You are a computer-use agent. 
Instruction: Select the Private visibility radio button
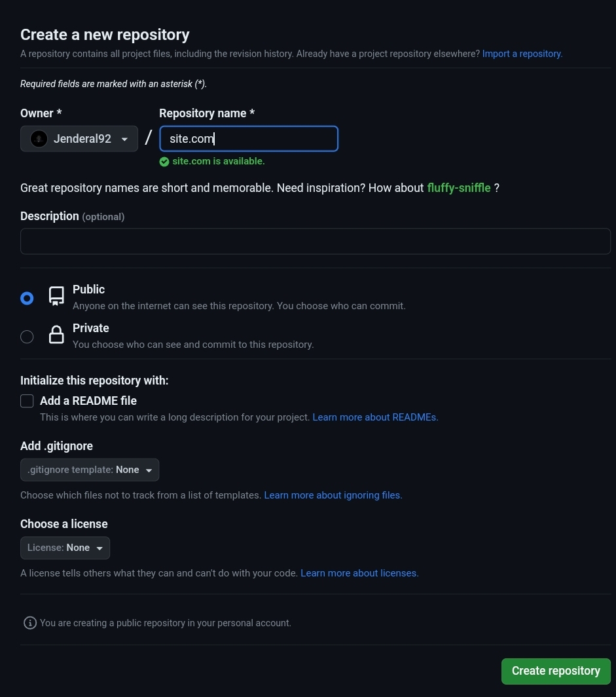tap(27, 337)
